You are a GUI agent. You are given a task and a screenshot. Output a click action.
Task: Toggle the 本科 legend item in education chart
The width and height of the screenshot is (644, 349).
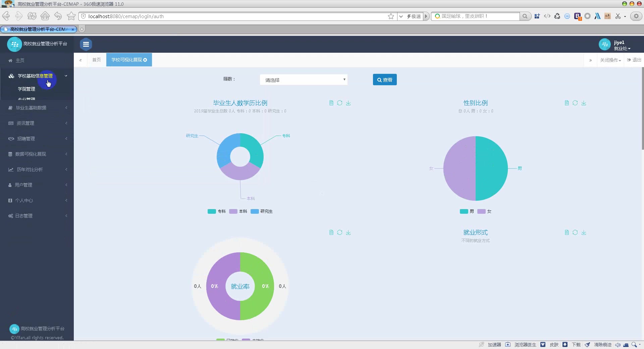(x=238, y=211)
